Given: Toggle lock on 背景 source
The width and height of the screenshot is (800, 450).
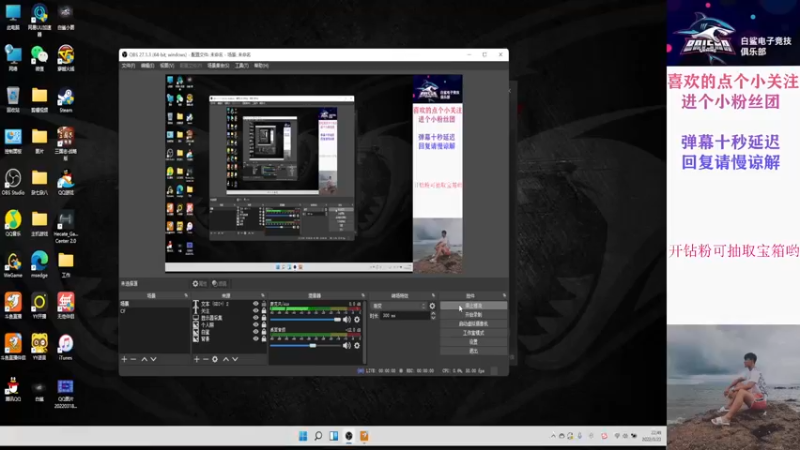Looking at the screenshot, I should [x=264, y=339].
